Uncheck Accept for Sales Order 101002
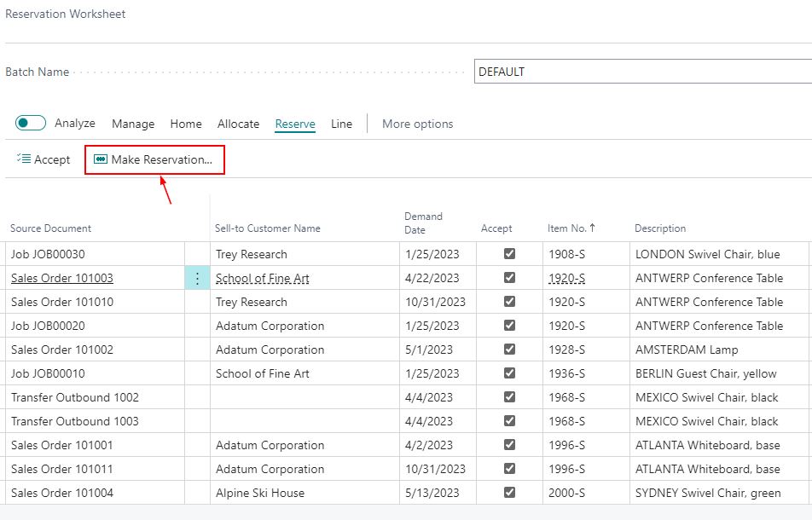This screenshot has height=520, width=812. click(x=509, y=350)
